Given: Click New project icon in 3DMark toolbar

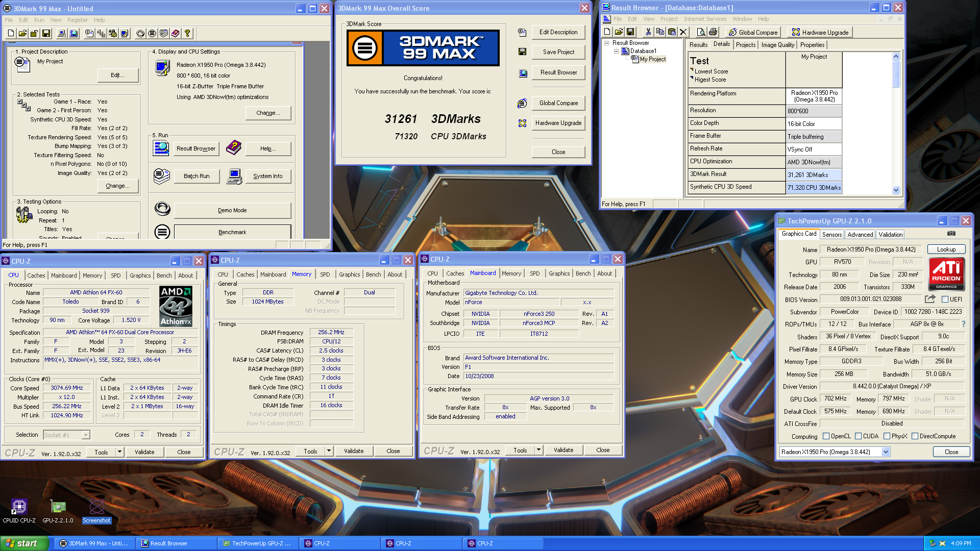Looking at the screenshot, I should point(11,33).
